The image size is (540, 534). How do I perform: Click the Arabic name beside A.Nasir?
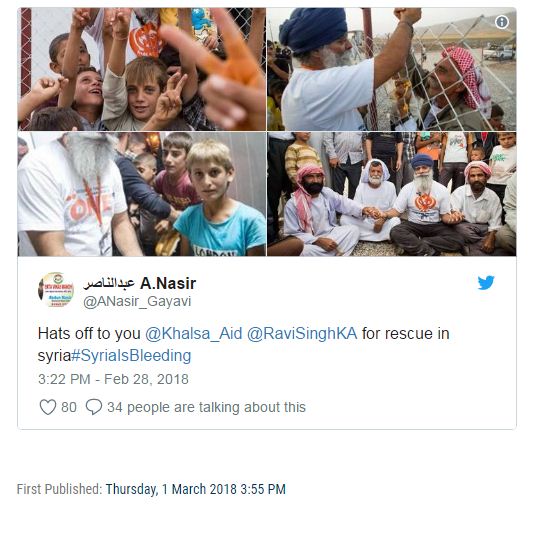[x=110, y=284]
